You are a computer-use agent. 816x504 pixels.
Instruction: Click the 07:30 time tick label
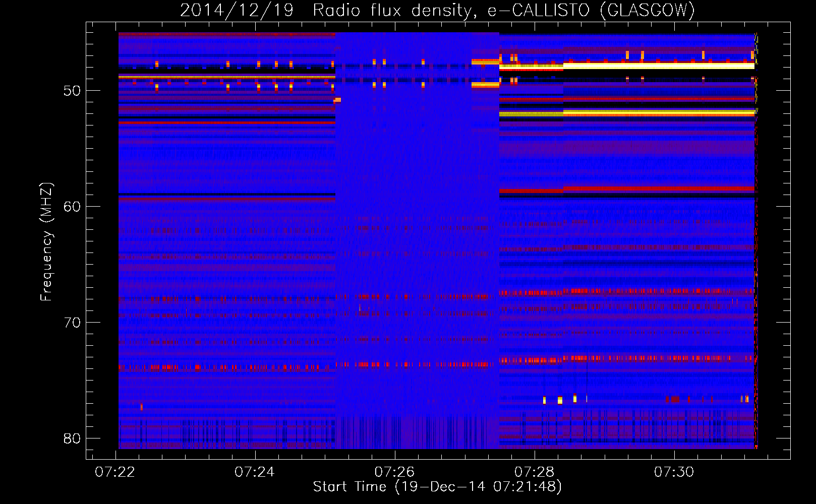click(674, 472)
